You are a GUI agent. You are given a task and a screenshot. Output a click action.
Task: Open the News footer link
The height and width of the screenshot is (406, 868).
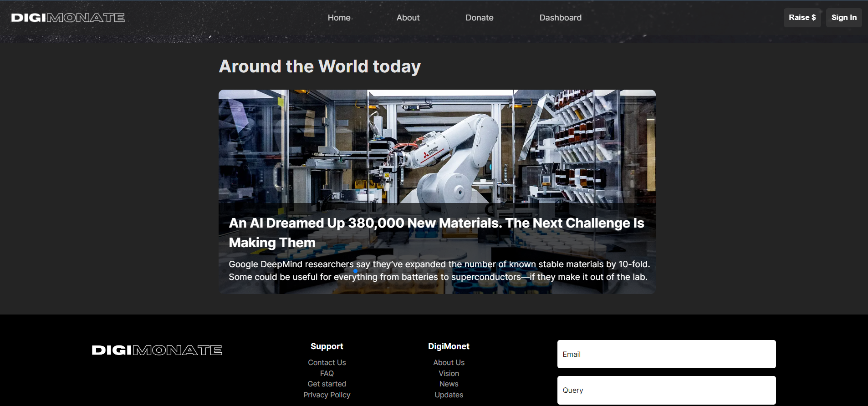(x=449, y=384)
